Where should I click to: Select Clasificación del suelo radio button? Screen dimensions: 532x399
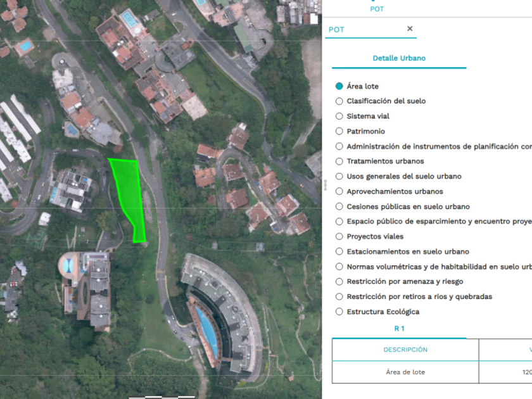pyautogui.click(x=339, y=101)
